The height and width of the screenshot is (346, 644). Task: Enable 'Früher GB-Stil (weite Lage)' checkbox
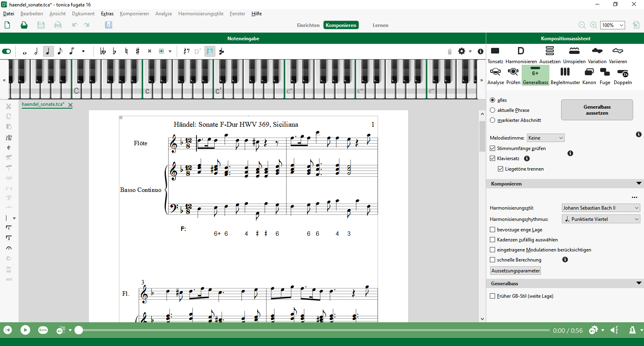[x=492, y=296]
